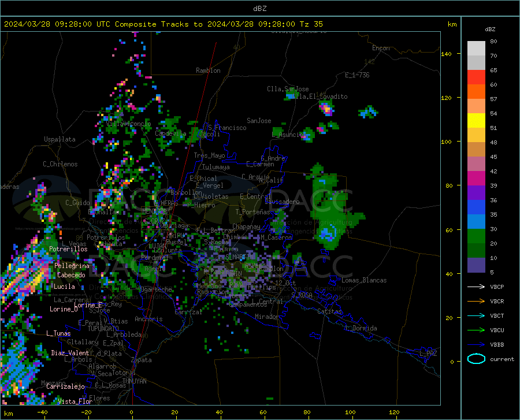
Task: Click the Ugarteche map label
Action: pyautogui.click(x=156, y=289)
